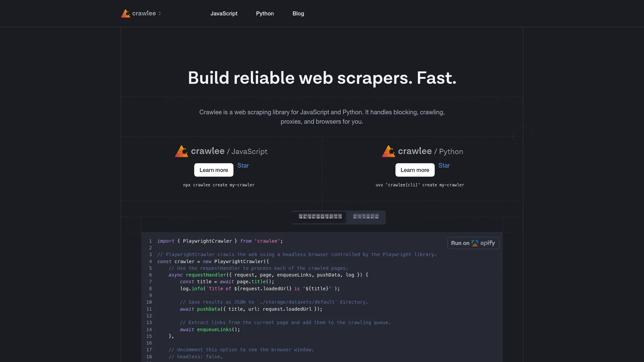Click the Crawlee logo icon in the navbar
This screenshot has height=362, width=644.
pyautogui.click(x=125, y=13)
